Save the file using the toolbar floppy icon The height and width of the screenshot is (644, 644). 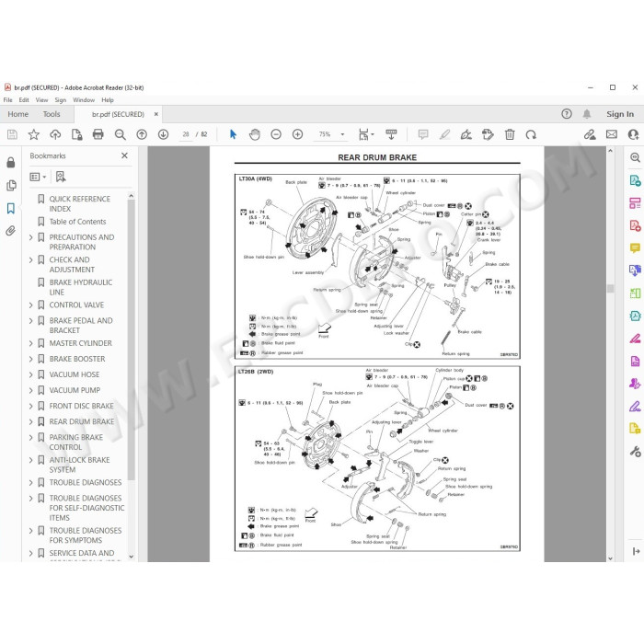click(12, 134)
